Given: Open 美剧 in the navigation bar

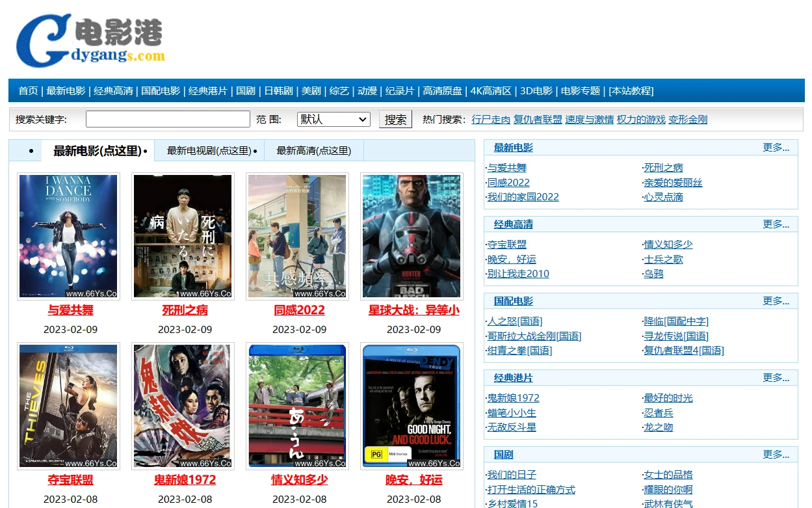Looking at the screenshot, I should 313,91.
